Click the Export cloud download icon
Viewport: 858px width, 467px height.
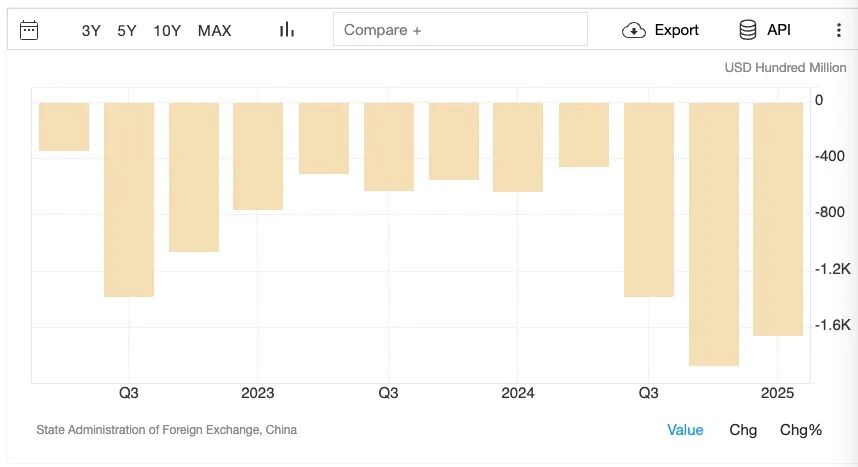click(x=634, y=30)
